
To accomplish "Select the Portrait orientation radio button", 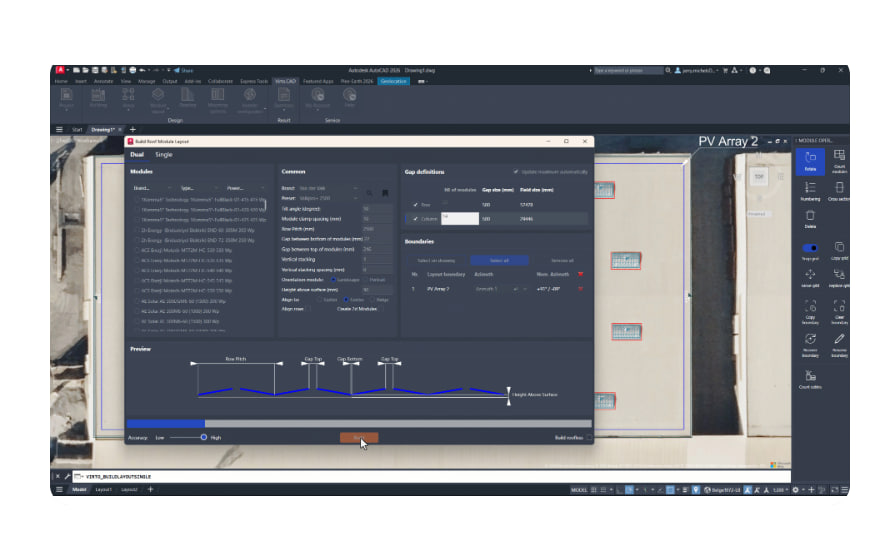I will click(365, 280).
